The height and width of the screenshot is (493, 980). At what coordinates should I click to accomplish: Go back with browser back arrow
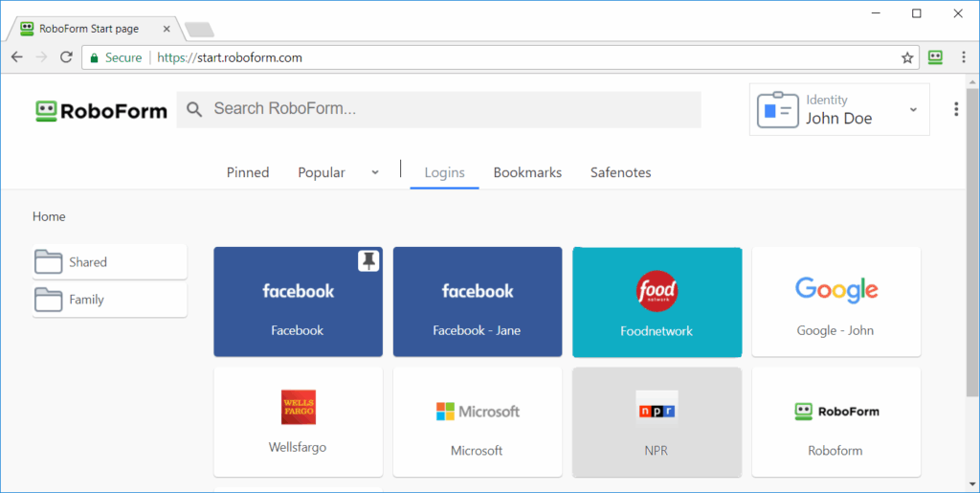(17, 57)
